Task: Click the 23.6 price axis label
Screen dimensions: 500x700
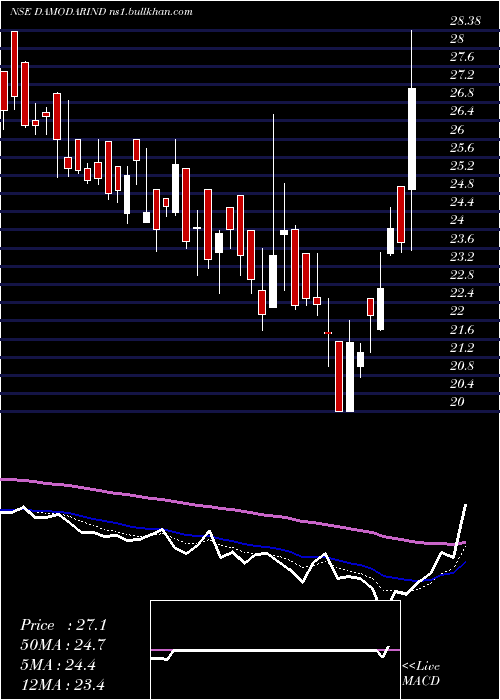Action: [x=462, y=239]
